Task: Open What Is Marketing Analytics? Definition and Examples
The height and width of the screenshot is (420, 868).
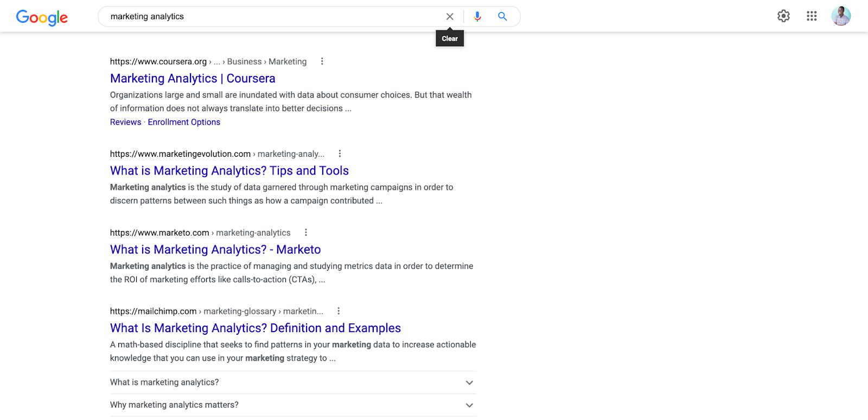Action: pos(256,328)
